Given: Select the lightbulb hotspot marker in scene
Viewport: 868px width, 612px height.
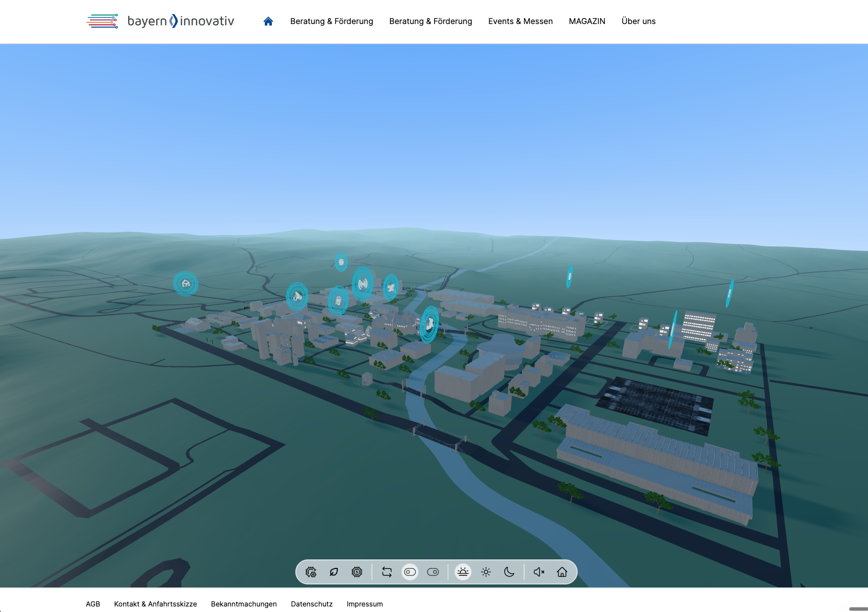Looking at the screenshot, I should coord(338,300).
